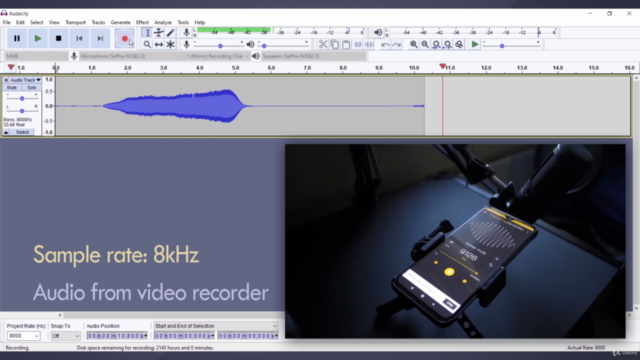Click the Zoom Toggle icon
Screen dimensions: 640x360
(459, 44)
